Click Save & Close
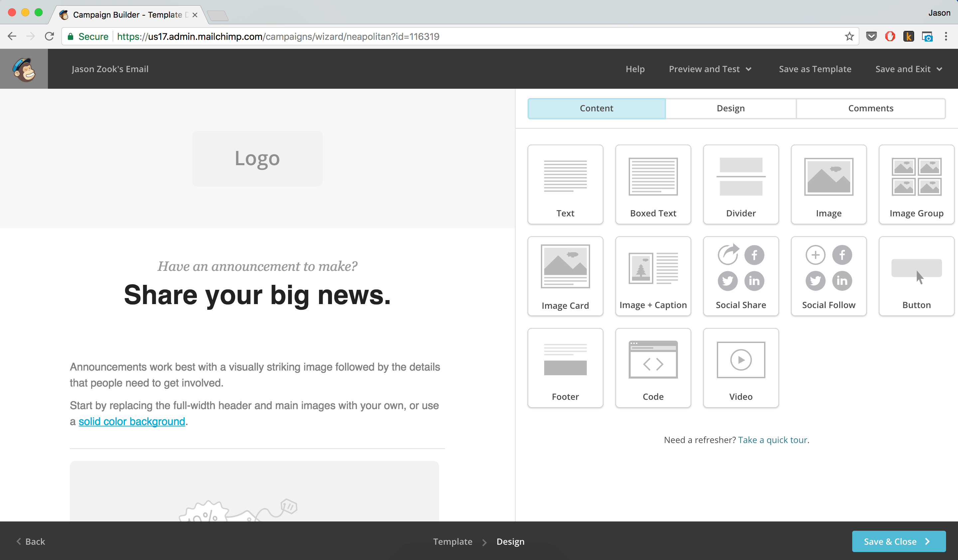Screen dimensions: 958x560 [898, 541]
